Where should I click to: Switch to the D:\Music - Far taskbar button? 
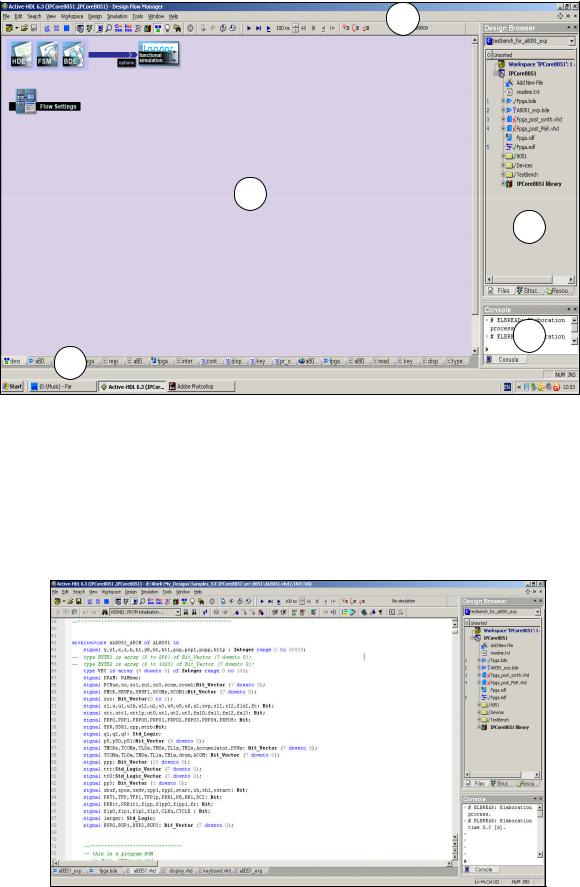click(x=61, y=386)
